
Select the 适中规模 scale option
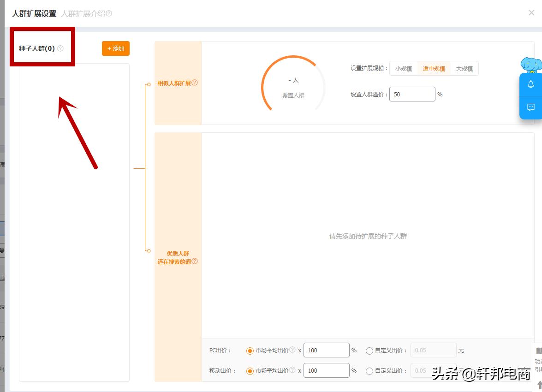[x=434, y=68]
